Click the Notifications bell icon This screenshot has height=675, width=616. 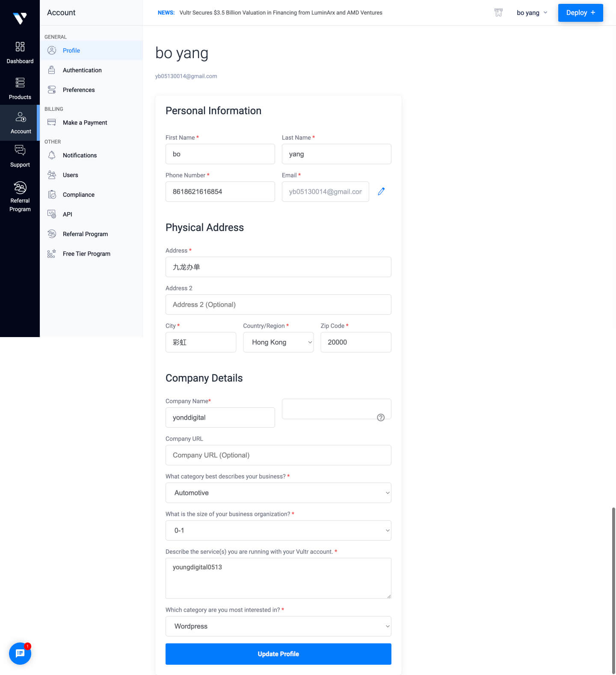click(x=52, y=155)
